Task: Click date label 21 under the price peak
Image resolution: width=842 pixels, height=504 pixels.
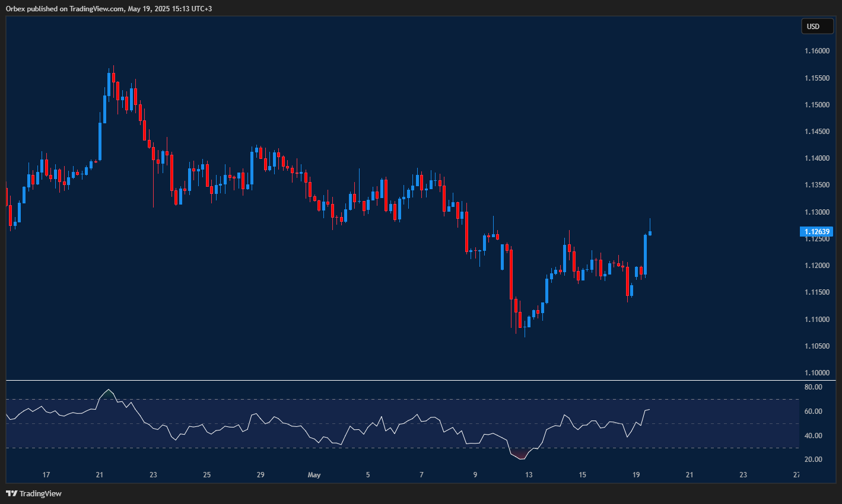Action: [100, 475]
